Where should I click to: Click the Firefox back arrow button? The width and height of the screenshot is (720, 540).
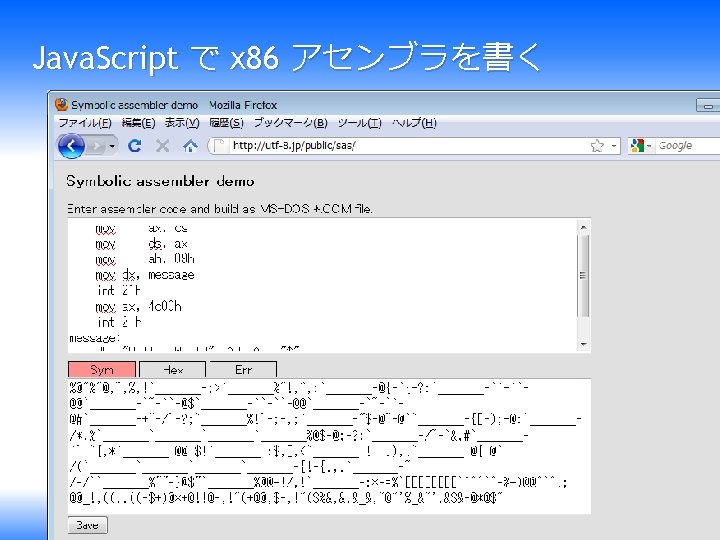click(x=71, y=146)
